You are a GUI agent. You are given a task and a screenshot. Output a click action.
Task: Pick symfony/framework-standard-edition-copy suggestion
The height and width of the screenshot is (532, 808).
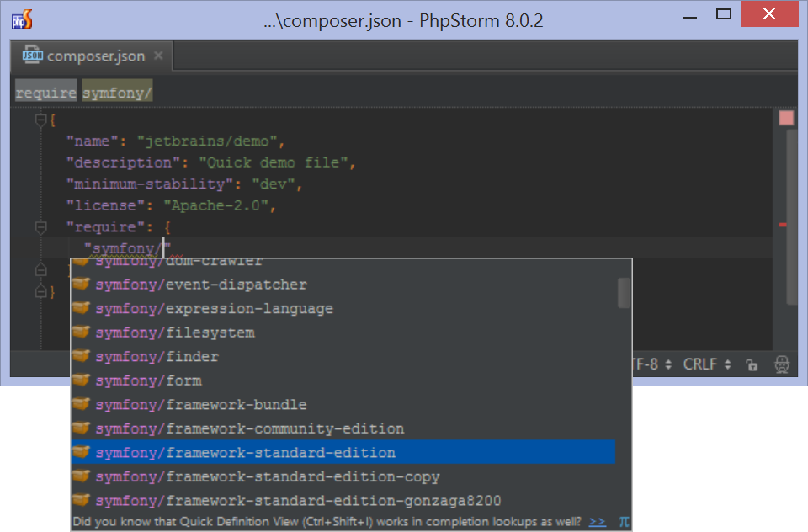(343, 476)
